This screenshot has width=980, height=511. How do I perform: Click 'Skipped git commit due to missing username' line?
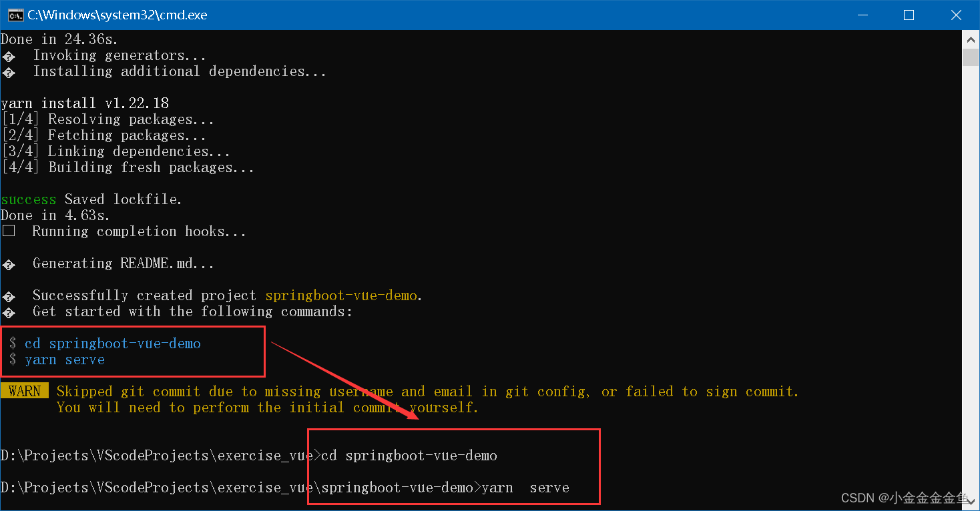(x=428, y=392)
